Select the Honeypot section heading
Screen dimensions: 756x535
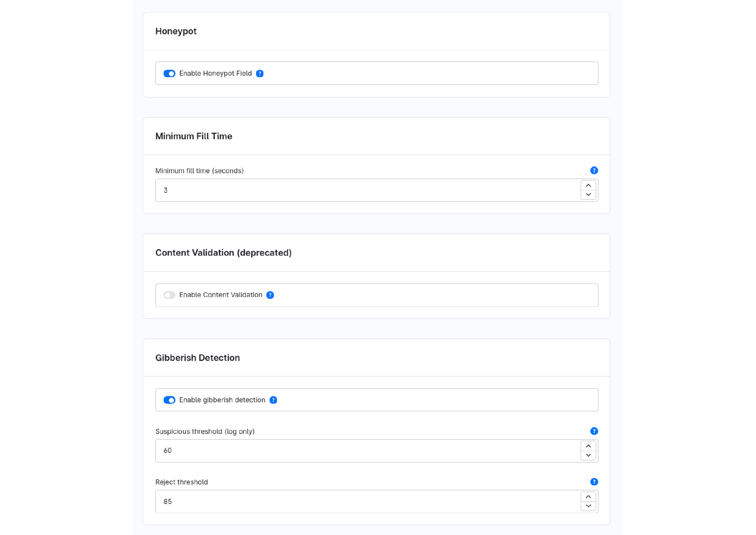point(176,31)
